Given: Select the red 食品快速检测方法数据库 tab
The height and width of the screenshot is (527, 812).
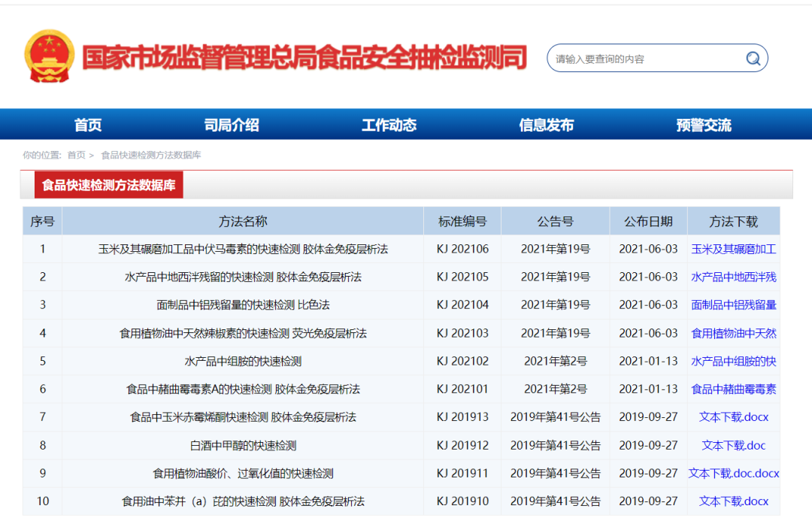Looking at the screenshot, I should [108, 185].
